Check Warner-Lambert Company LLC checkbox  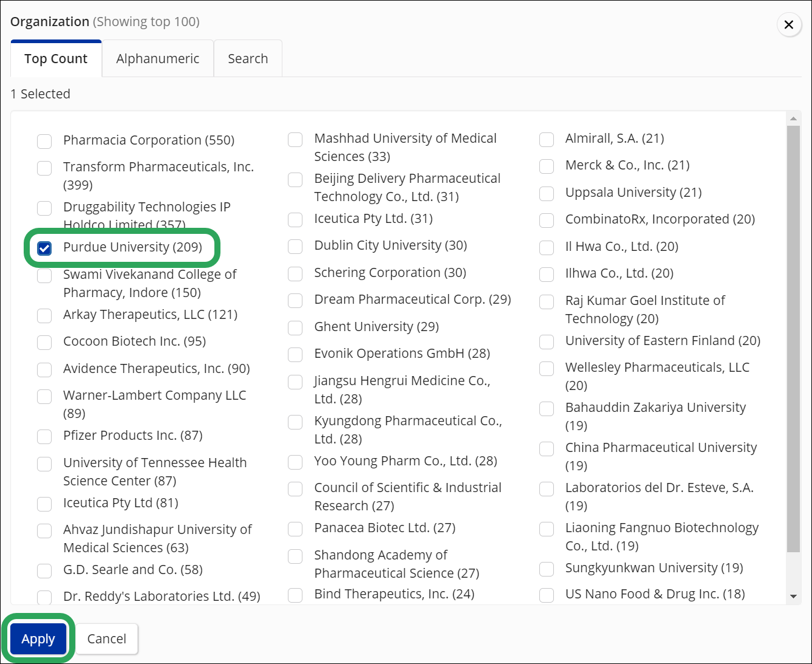[44, 396]
